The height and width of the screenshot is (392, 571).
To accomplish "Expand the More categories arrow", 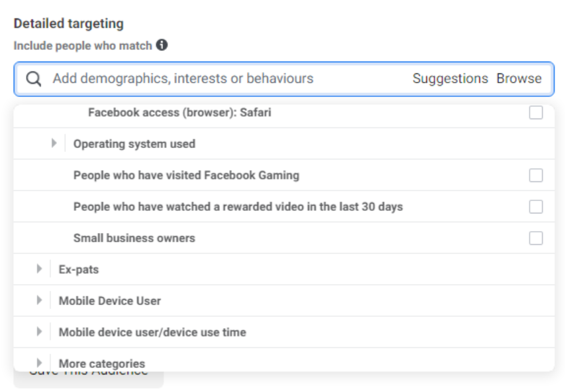I will tap(39, 363).
